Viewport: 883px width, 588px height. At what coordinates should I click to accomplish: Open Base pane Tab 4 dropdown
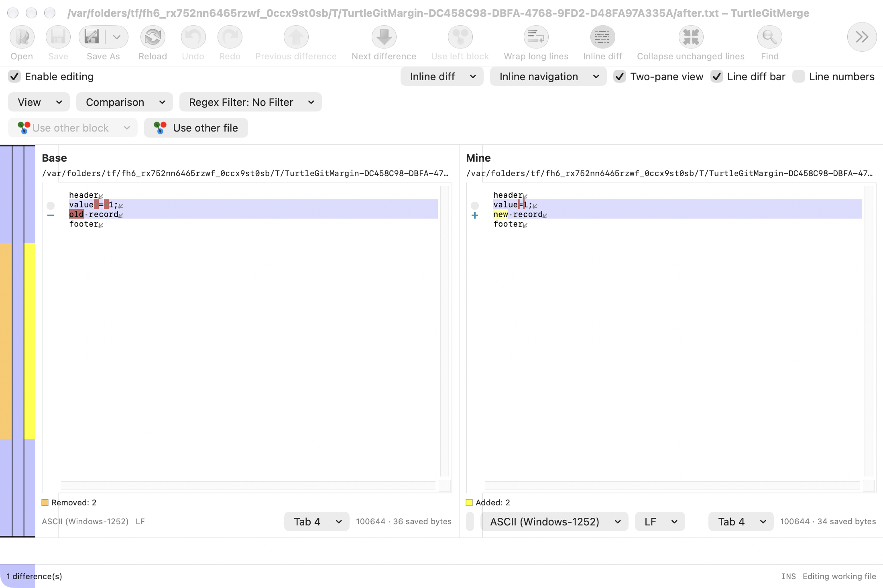click(x=317, y=521)
